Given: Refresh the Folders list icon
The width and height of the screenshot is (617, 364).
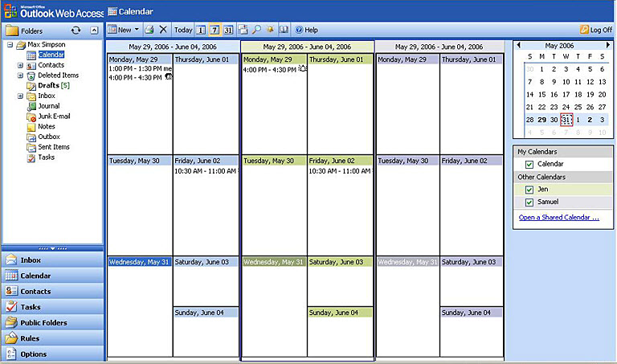Looking at the screenshot, I should point(76,31).
